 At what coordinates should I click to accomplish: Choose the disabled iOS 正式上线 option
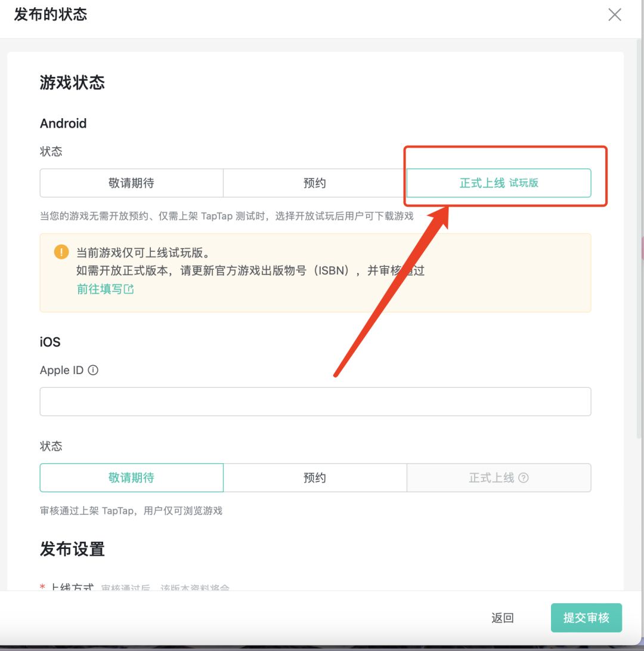[x=491, y=478]
